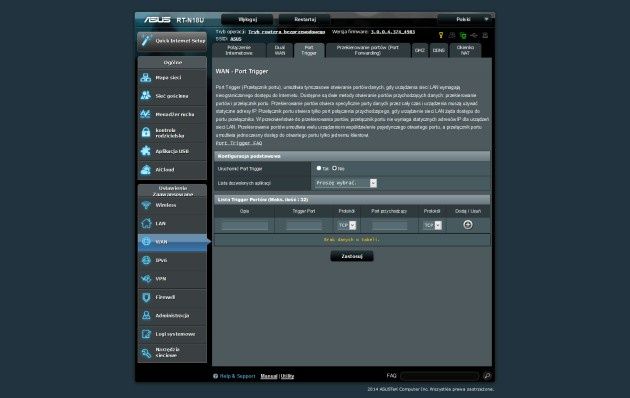Click the Restartuj reboot button
The width and height of the screenshot is (630, 398).
click(x=305, y=19)
